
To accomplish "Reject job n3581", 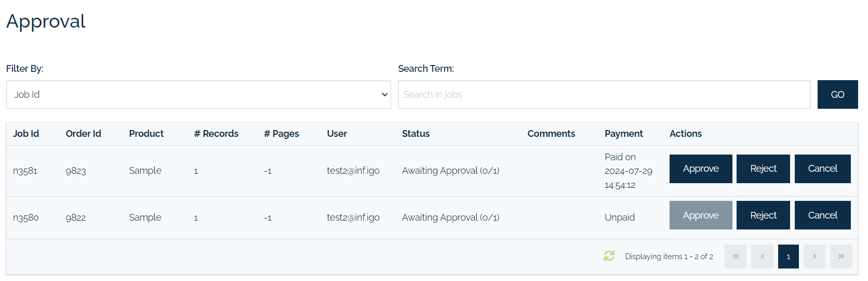I will click(763, 169).
